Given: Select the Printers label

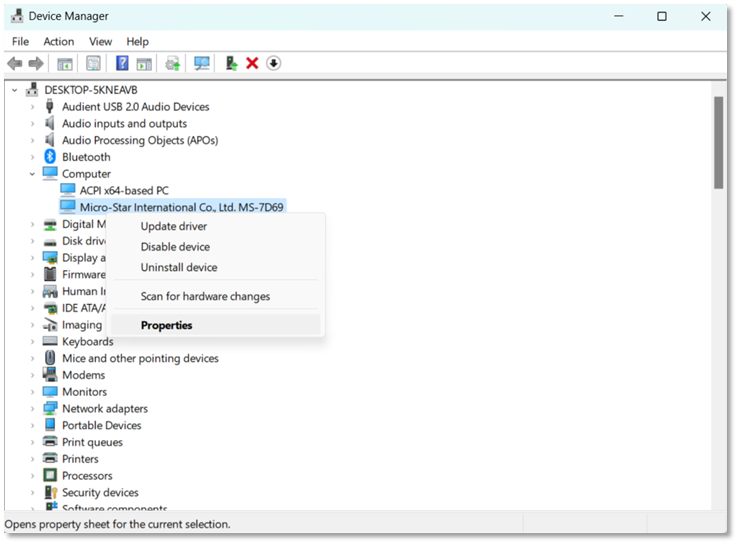Looking at the screenshot, I should (x=80, y=459).
